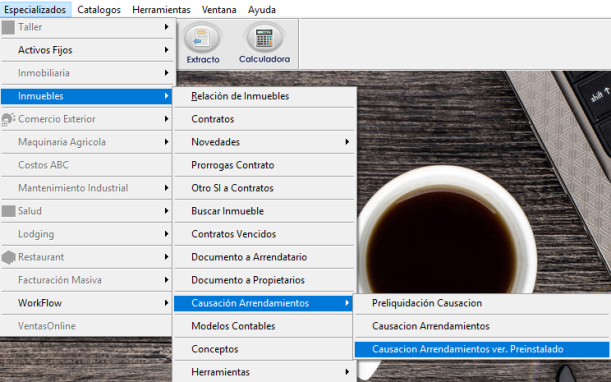Viewport: 611px width, 382px height.
Task: Expand Activos Fijos submenu arrow
Action: click(166, 50)
